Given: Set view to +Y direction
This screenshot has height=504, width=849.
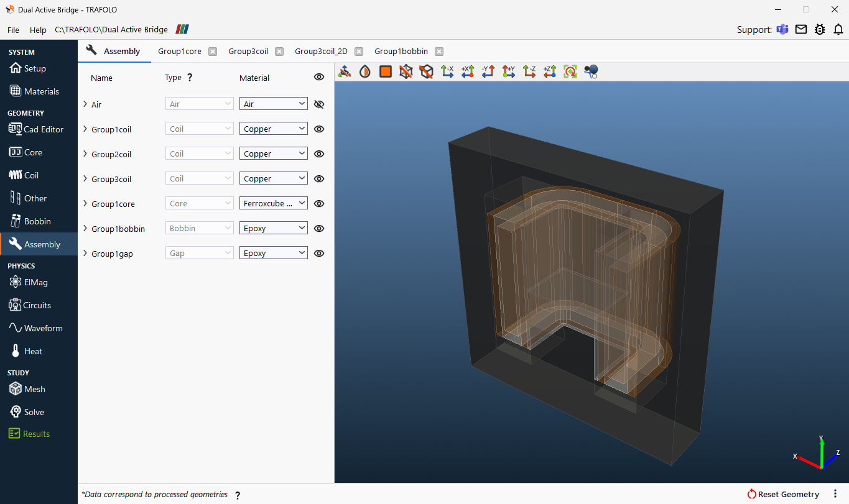Looking at the screenshot, I should click(509, 71).
